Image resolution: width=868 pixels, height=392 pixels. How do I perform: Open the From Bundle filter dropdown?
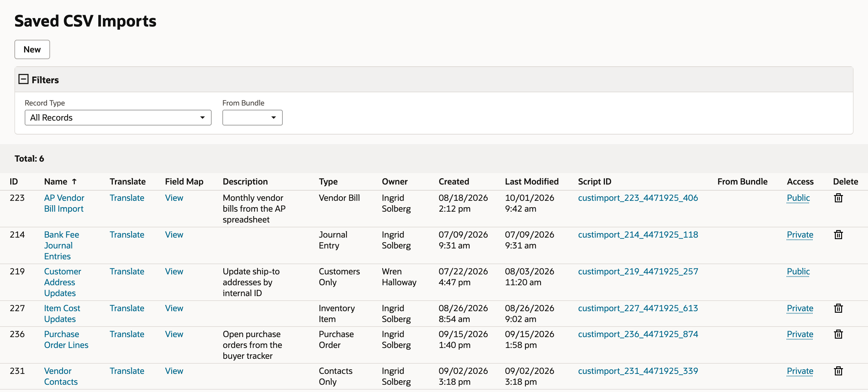[x=252, y=118]
